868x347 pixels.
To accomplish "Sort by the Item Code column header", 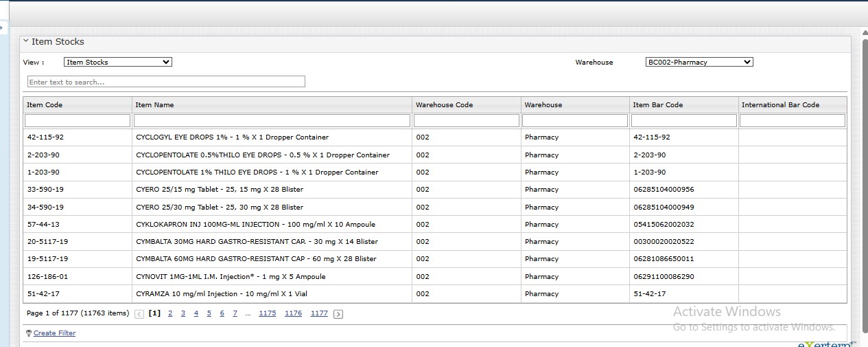I will click(x=45, y=105).
